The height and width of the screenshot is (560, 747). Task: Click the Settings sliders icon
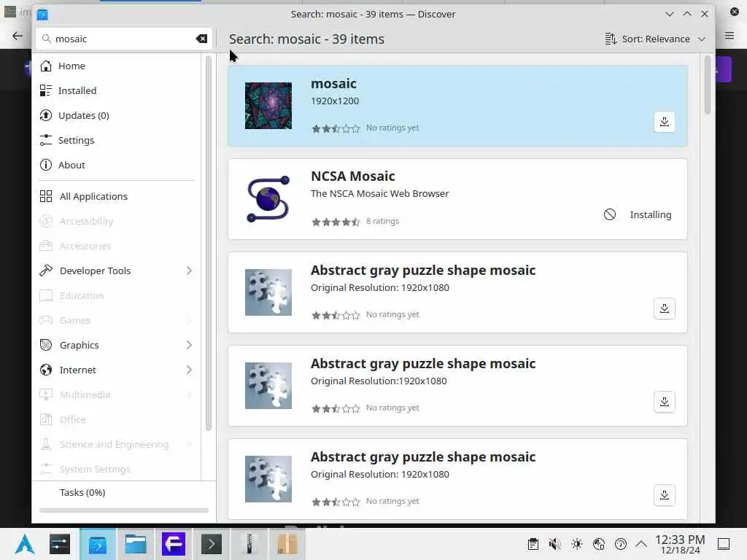click(46, 140)
